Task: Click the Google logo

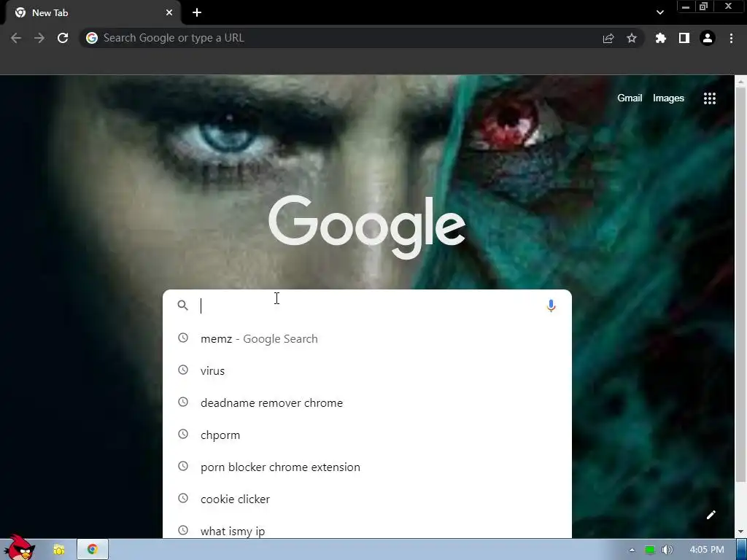Action: (x=367, y=226)
